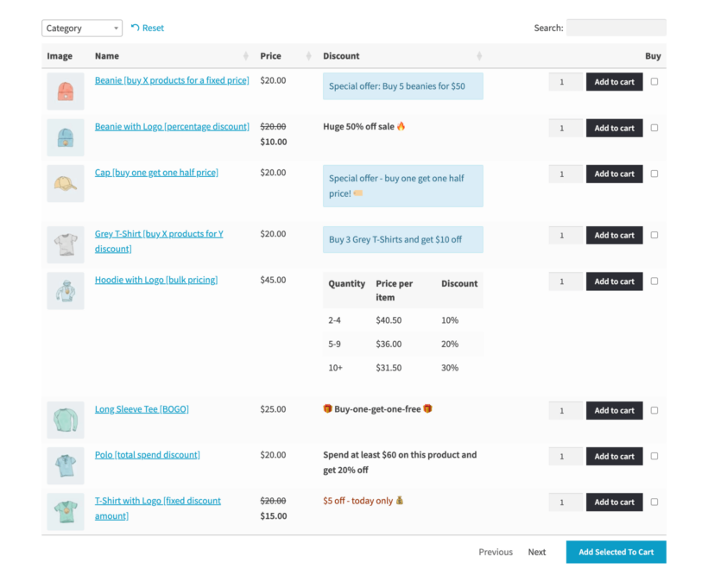Click the Hoodie with Logo thumbnail
Screen dimensions: 708x588
65,289
